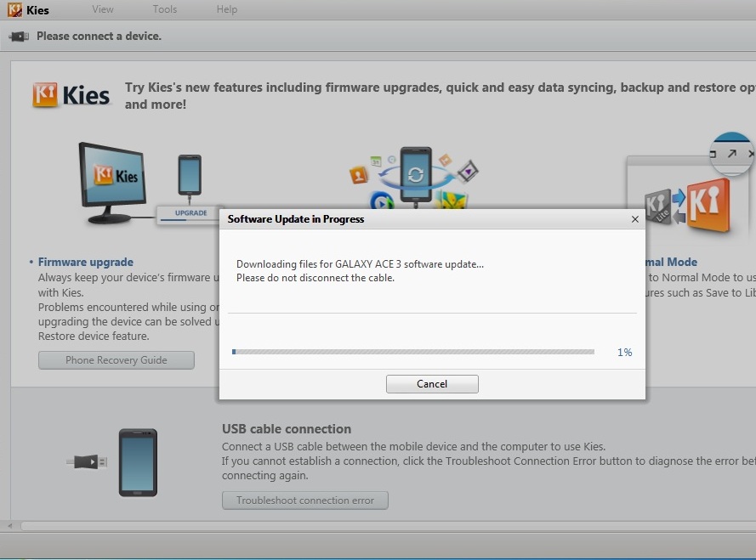The height and width of the screenshot is (560, 756).
Task: Click the Software Update in Progress title
Action: pyautogui.click(x=296, y=218)
